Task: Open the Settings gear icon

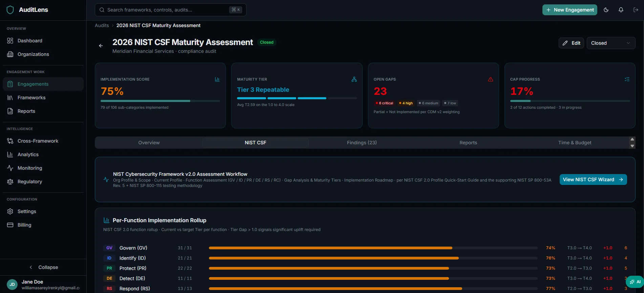Action: click(10, 211)
